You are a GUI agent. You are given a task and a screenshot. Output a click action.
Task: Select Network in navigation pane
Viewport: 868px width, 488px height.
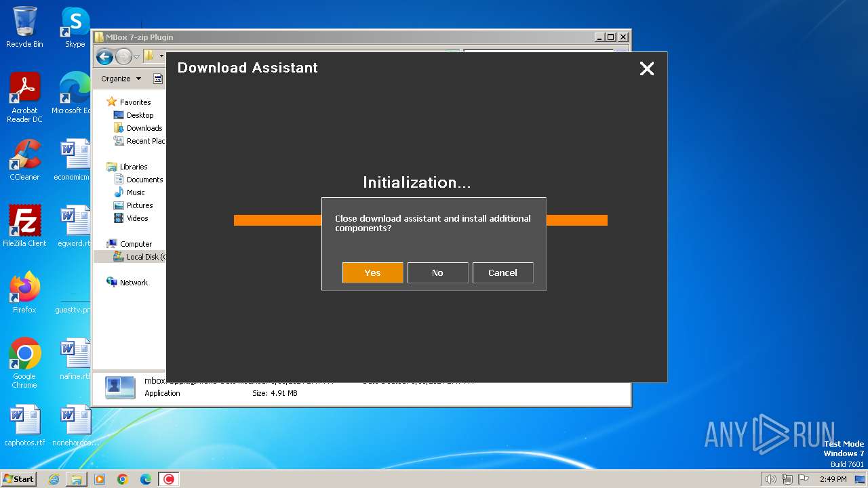[x=127, y=283]
